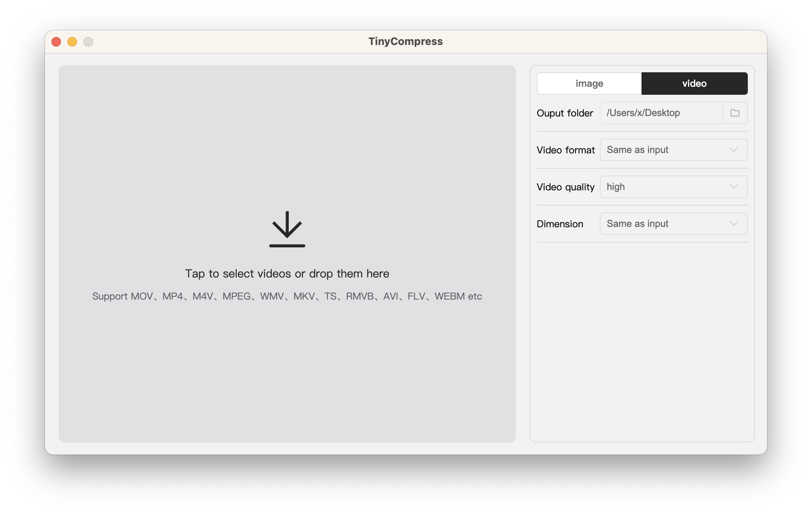Click the output folder path field
Image resolution: width=812 pixels, height=514 pixels.
tap(662, 113)
